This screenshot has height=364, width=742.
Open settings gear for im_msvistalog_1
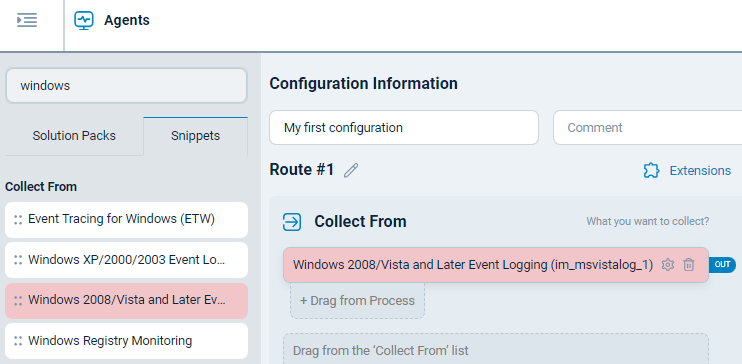668,265
